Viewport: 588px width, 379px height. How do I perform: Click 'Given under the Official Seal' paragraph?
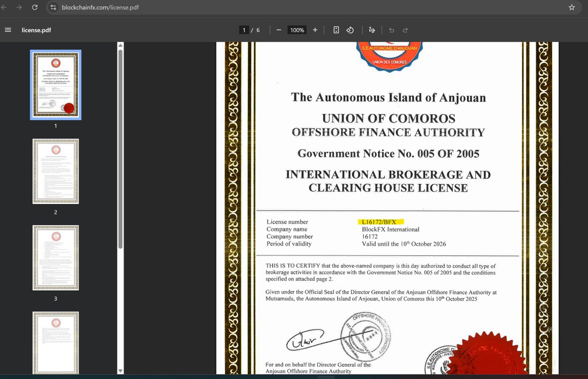[x=381, y=296]
